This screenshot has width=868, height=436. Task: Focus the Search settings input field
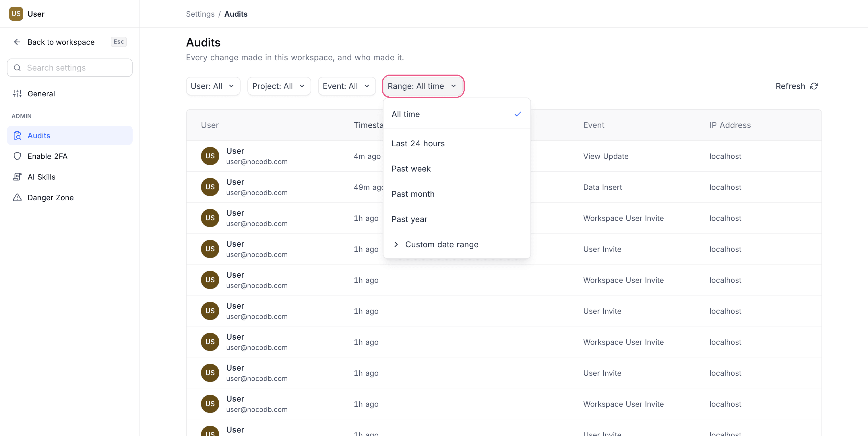pyautogui.click(x=70, y=68)
